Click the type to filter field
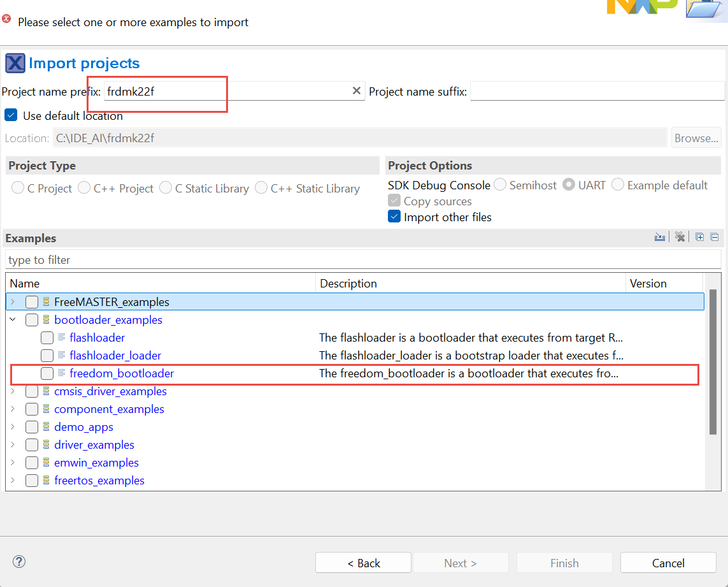This screenshot has height=587, width=728. (x=363, y=260)
